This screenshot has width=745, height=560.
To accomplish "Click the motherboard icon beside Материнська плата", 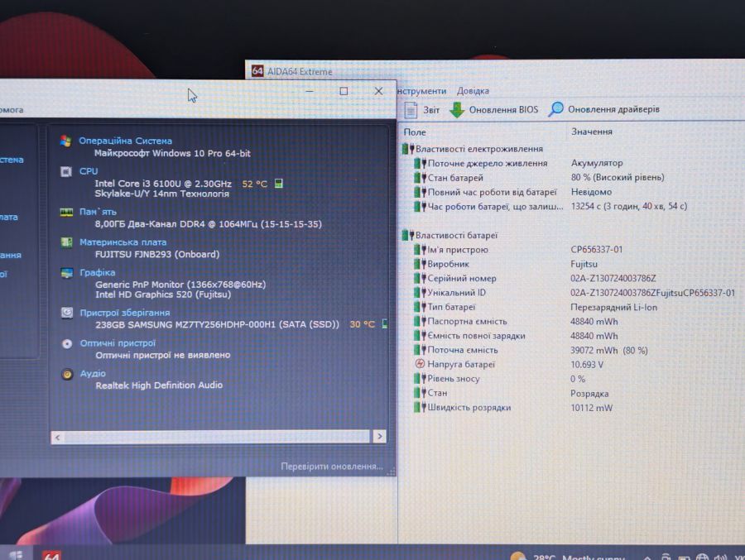I will tap(66, 242).
